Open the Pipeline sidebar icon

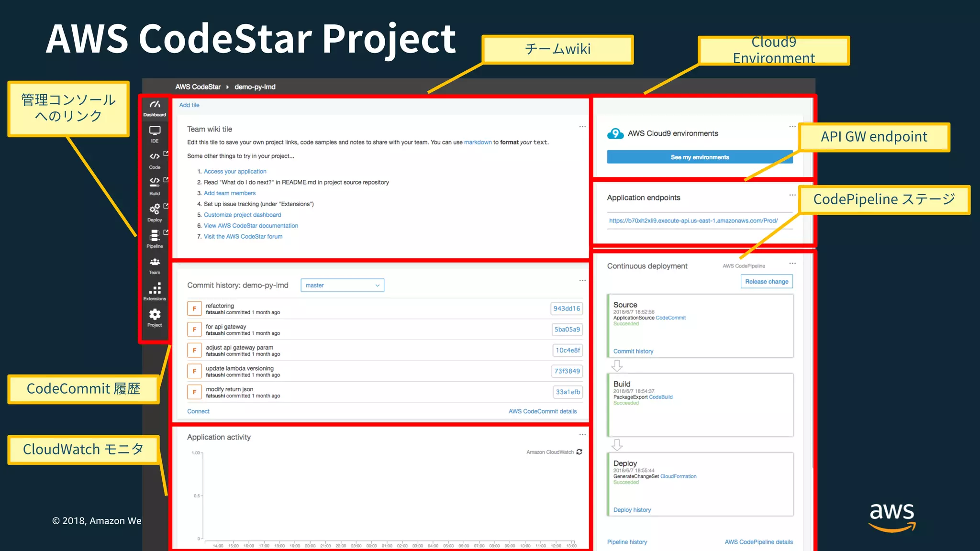pyautogui.click(x=155, y=236)
